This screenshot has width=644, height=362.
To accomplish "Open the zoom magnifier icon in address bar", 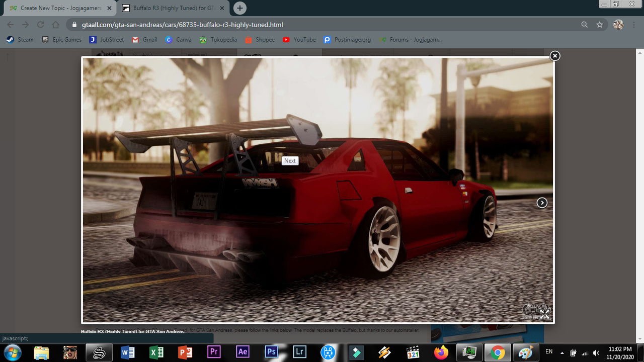I will pos(584,25).
